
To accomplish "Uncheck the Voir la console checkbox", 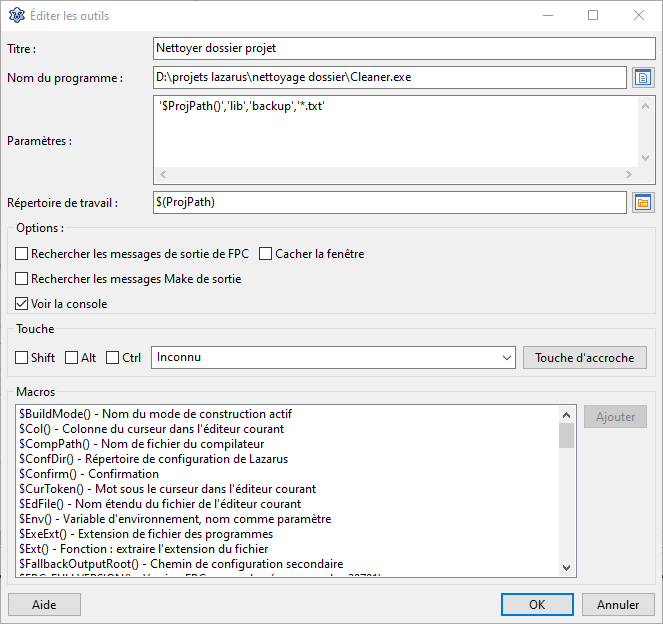I will point(22,304).
